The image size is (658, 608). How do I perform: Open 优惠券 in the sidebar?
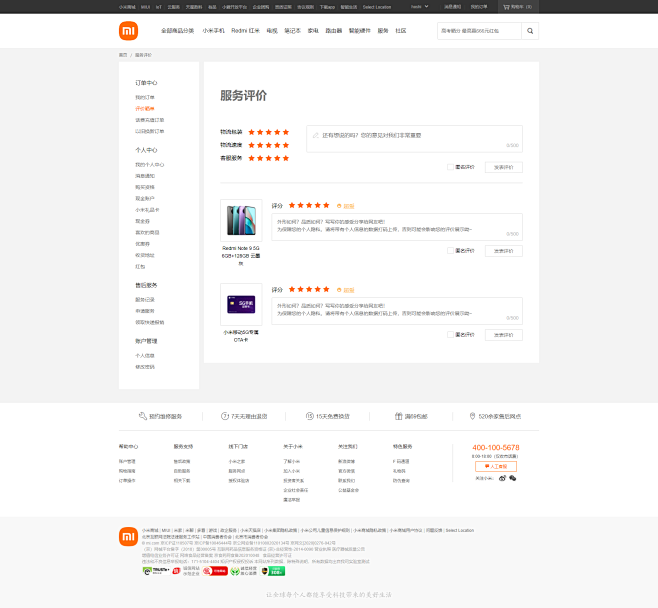142,244
